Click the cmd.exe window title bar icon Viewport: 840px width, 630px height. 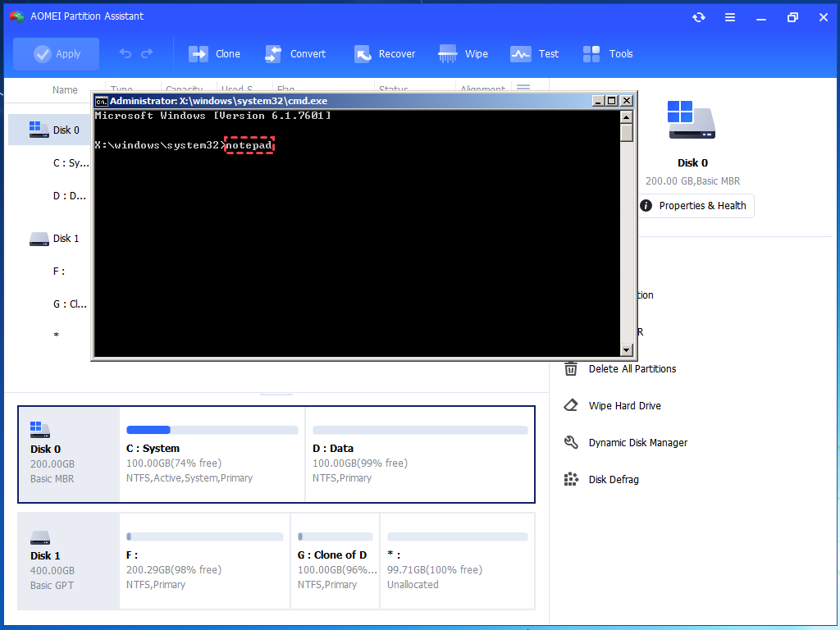[x=101, y=101]
